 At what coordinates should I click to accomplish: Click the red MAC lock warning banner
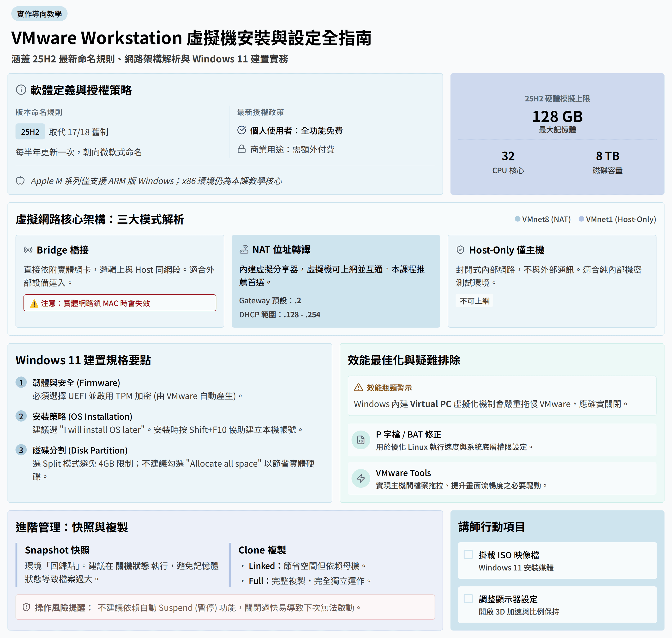pyautogui.click(x=120, y=303)
